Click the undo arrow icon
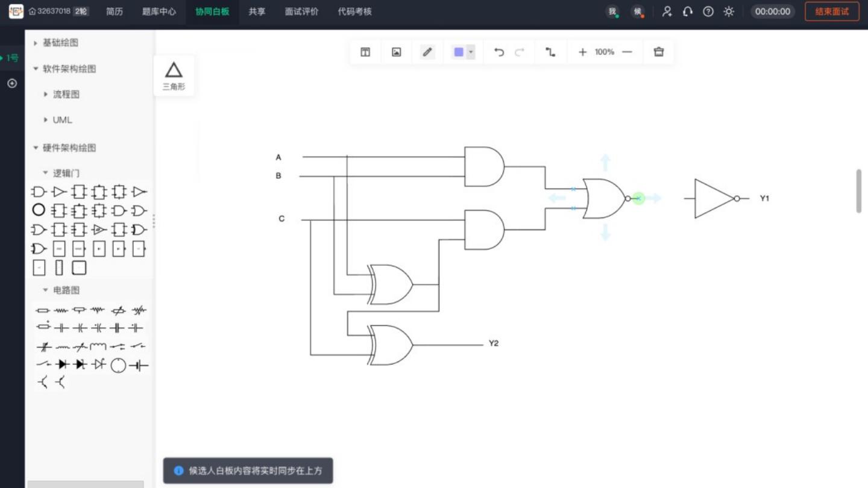The image size is (868, 488). point(499,52)
